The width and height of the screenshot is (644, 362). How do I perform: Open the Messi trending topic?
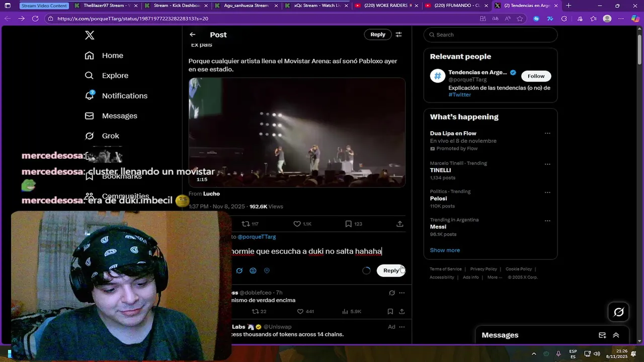pyautogui.click(x=438, y=227)
